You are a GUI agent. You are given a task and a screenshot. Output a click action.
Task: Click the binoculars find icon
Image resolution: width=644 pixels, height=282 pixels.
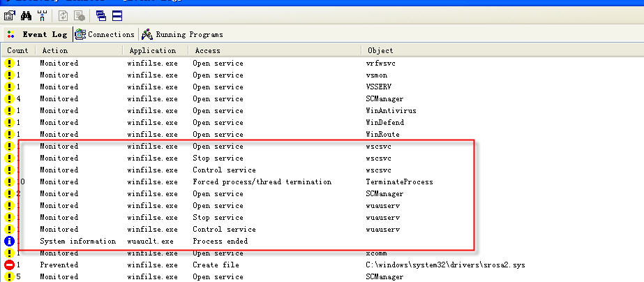tap(27, 15)
